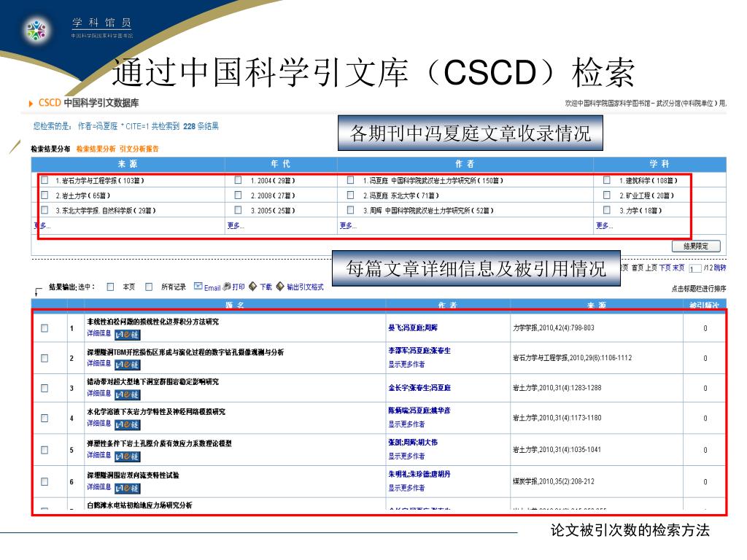Open 详细信息 for article 5
Viewport: 747px width, 560px height.
pyautogui.click(x=98, y=455)
